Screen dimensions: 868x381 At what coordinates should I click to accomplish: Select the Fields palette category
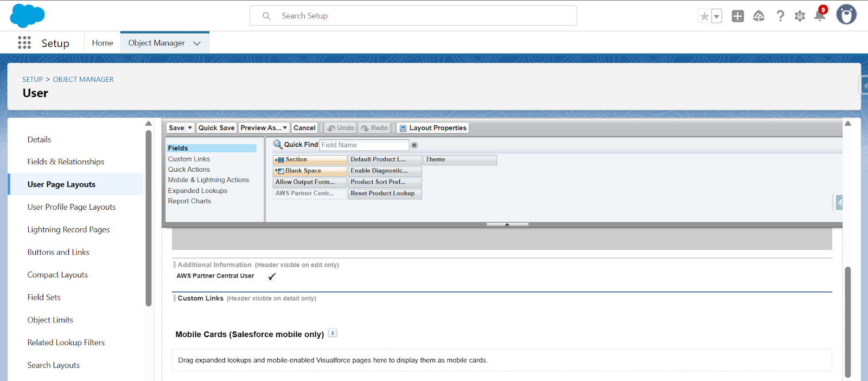(212, 148)
